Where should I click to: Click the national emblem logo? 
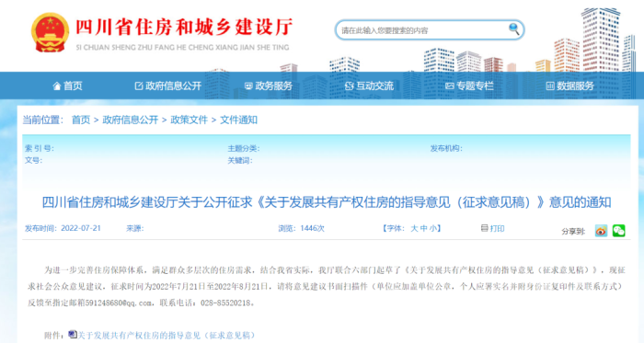pos(50,32)
